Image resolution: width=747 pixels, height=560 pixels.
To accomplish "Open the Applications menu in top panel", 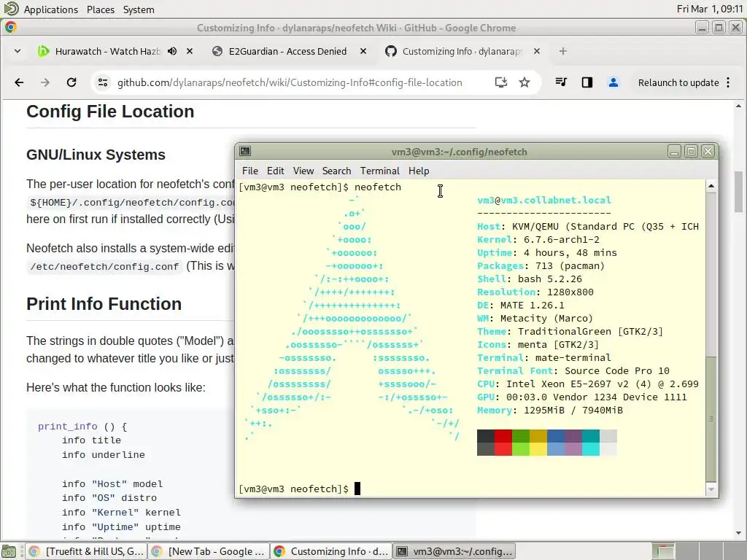I will 51,9.
